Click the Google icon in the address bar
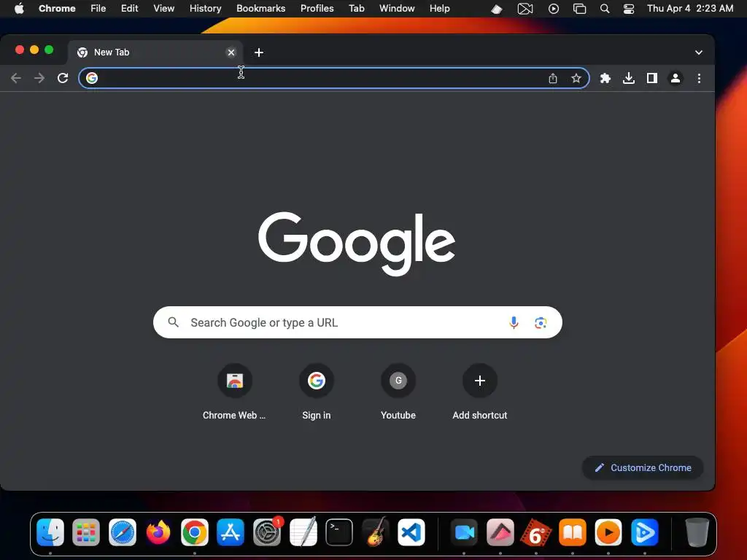The width and height of the screenshot is (747, 560). (x=92, y=78)
